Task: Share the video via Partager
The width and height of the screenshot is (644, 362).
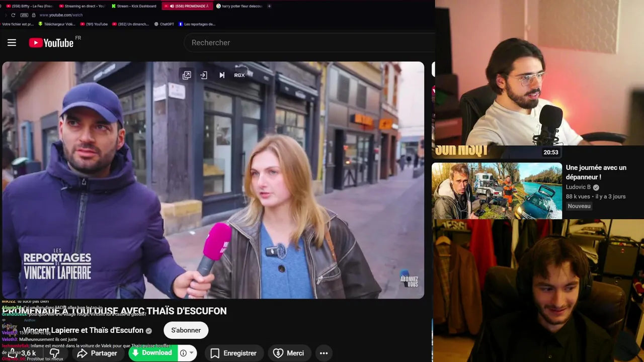Action: pos(97,353)
